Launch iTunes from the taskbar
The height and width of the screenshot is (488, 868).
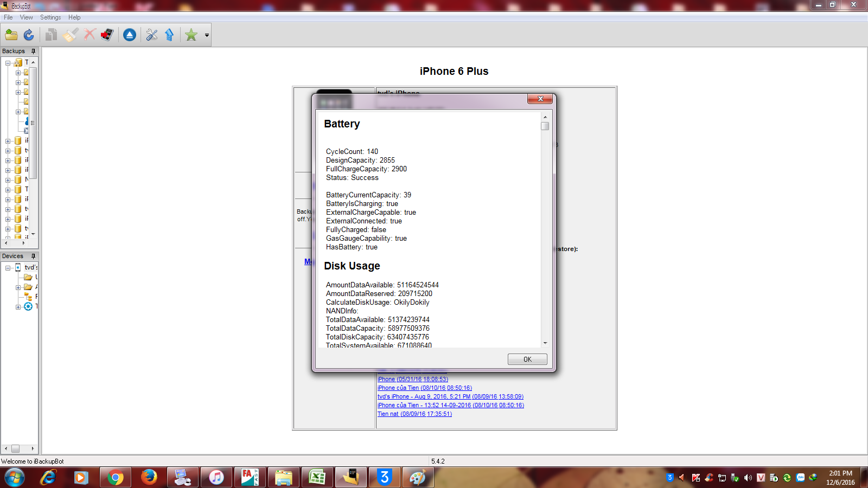216,477
